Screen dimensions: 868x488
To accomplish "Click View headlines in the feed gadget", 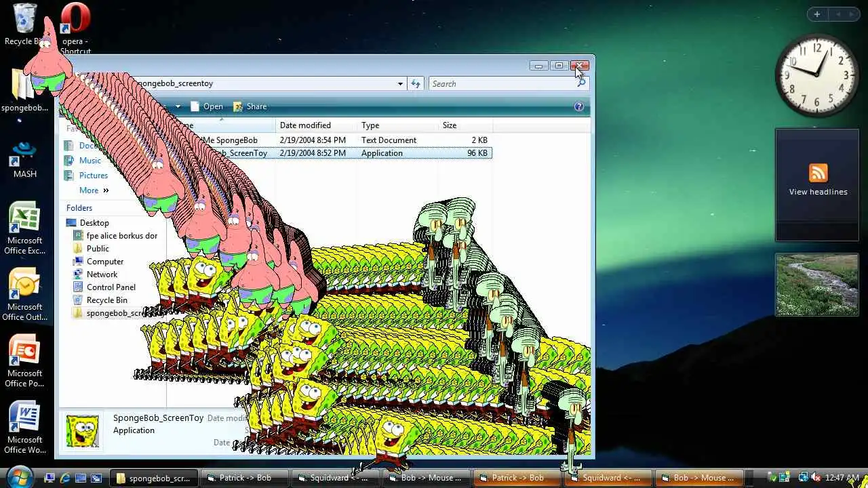I will click(818, 192).
